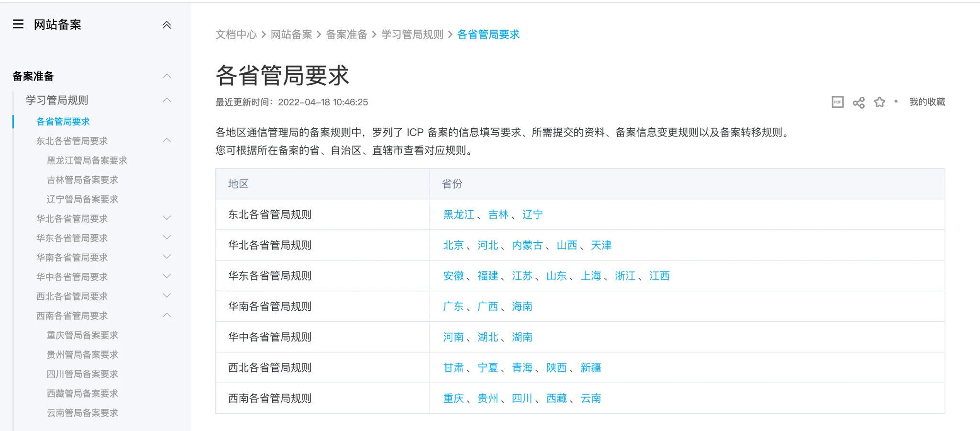
Task: Expand 华北各省管局要求 in sidebar
Action: [x=167, y=218]
